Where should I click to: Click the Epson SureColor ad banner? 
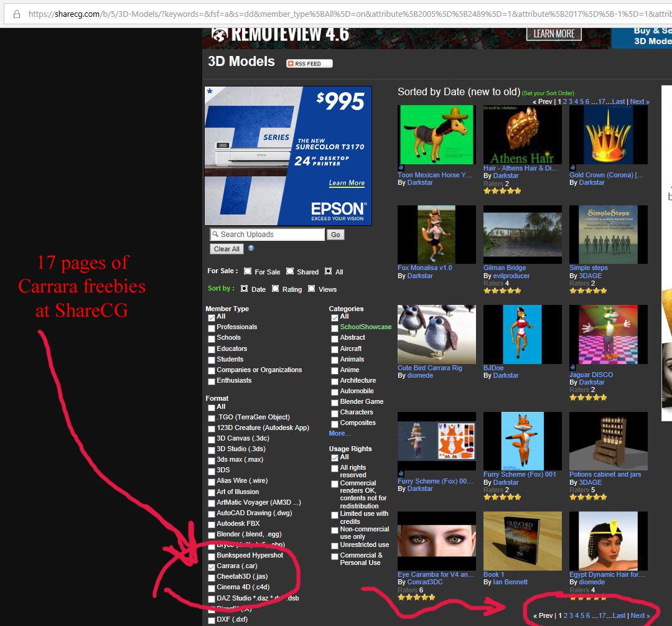(288, 156)
